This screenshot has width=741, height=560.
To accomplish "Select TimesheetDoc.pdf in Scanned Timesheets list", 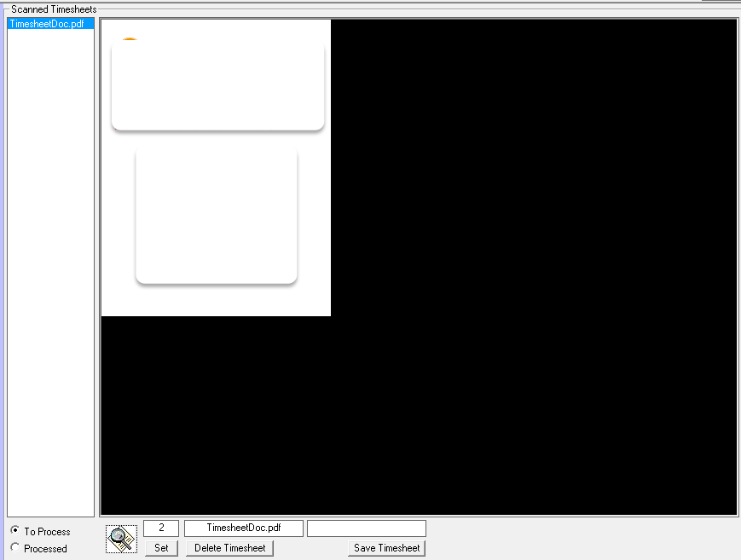I will (47, 24).
